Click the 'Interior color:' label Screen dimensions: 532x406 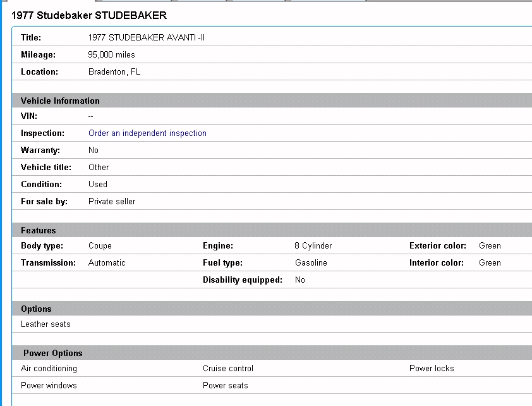click(437, 262)
